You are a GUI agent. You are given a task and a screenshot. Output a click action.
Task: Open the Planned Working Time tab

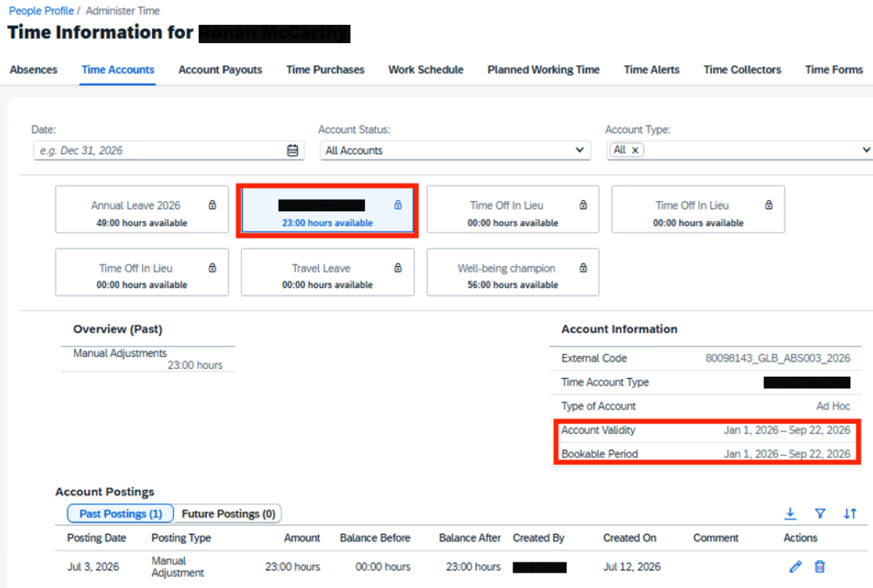pos(543,69)
